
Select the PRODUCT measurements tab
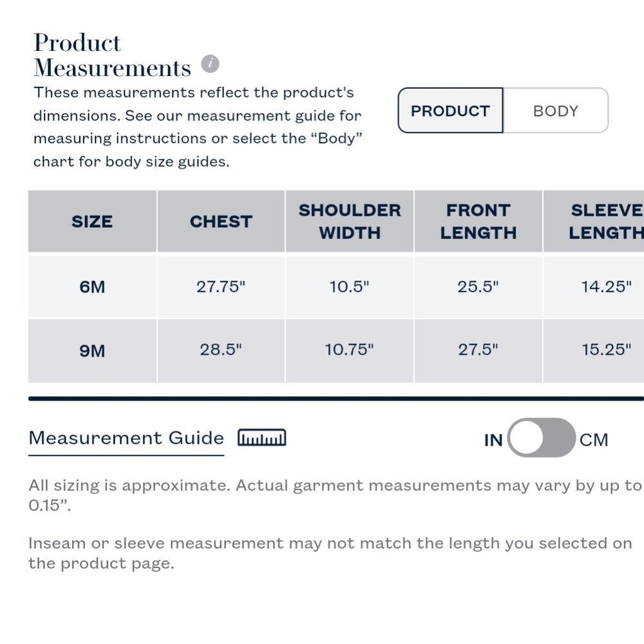pyautogui.click(x=451, y=111)
